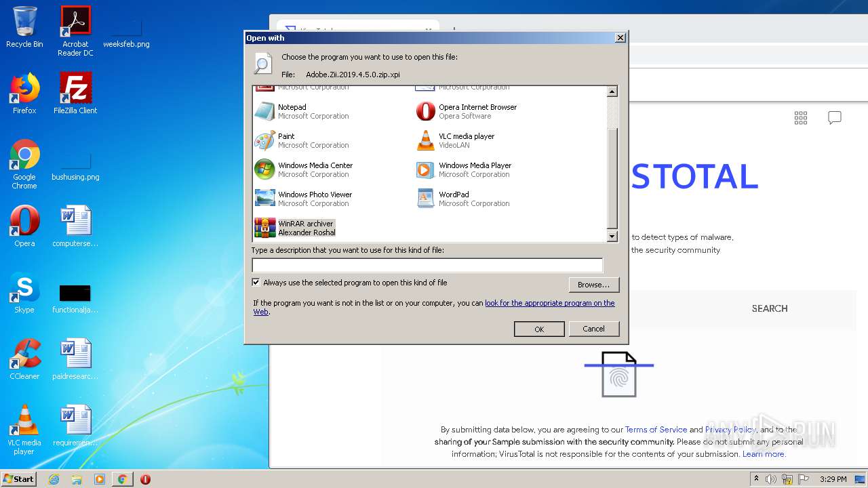This screenshot has width=868, height=488.
Task: Launch Skype desktop shortcut
Action: [x=24, y=293]
